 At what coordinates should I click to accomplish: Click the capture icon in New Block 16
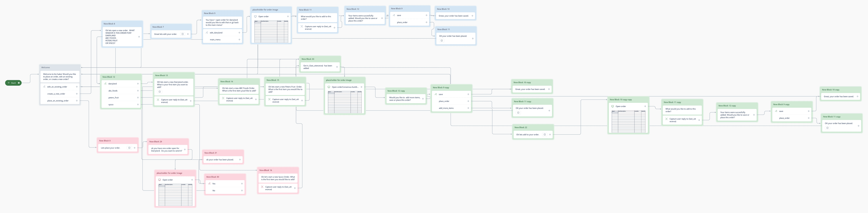pos(262,187)
